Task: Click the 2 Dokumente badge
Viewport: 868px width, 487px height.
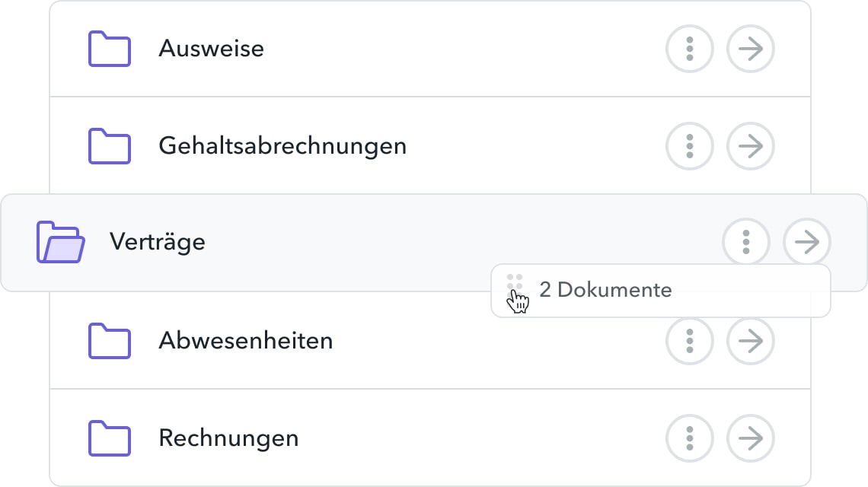Action: [x=605, y=290]
